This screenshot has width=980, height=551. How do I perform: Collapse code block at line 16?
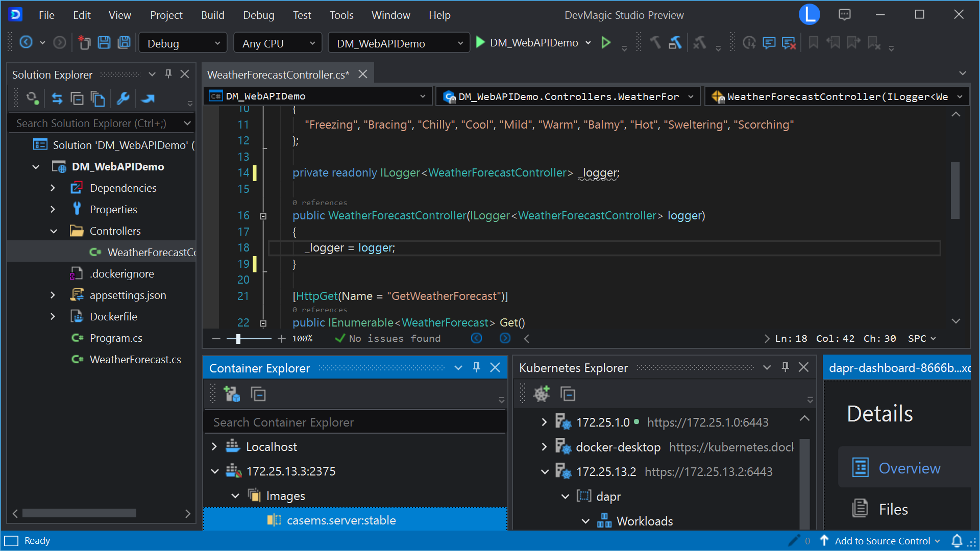[x=263, y=216]
